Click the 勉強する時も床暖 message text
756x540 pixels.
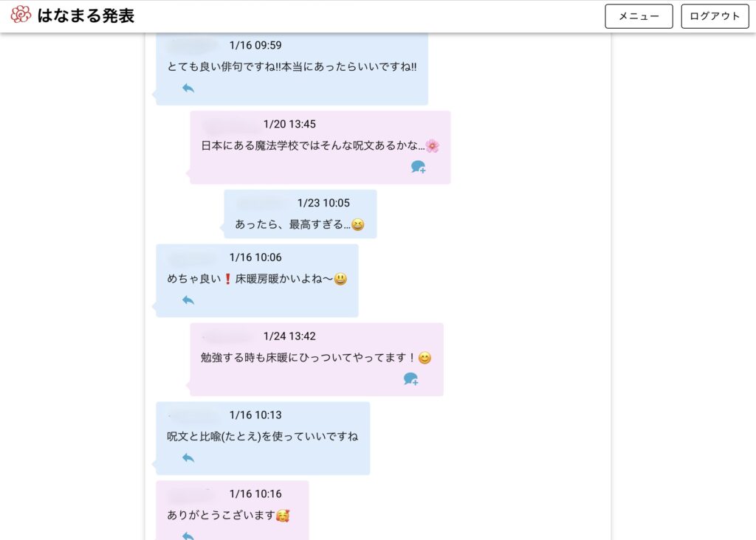click(x=309, y=358)
